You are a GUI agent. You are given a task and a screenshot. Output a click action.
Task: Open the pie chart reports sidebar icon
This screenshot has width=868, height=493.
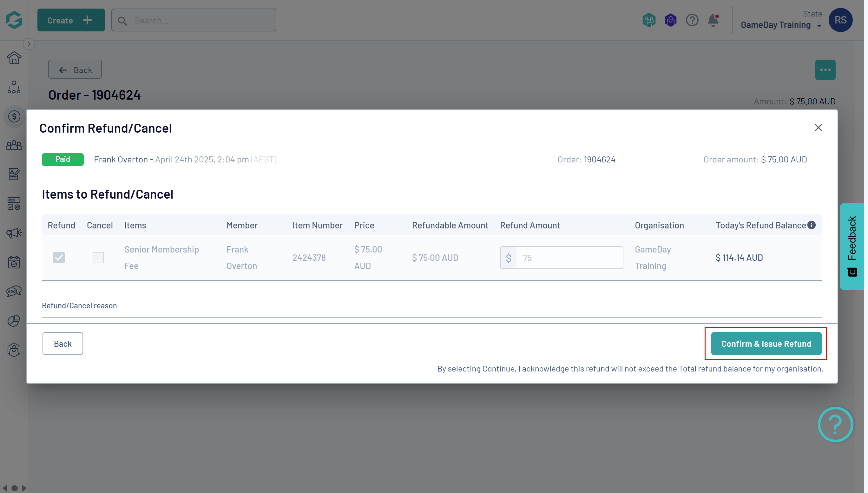pos(14,320)
